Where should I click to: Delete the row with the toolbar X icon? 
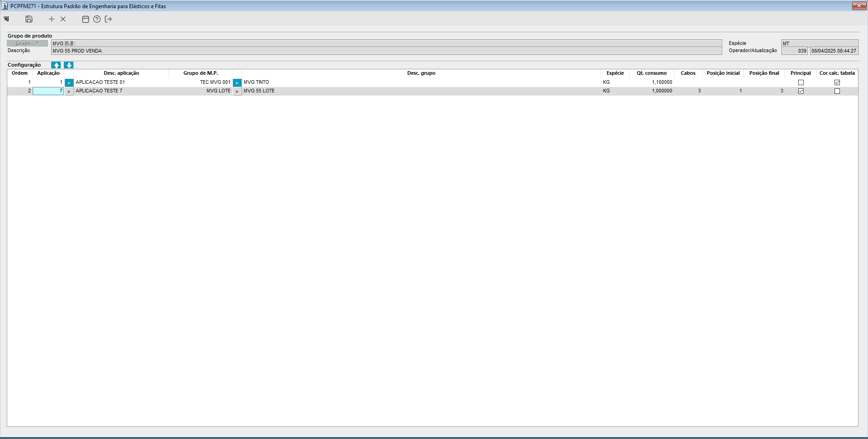[63, 19]
